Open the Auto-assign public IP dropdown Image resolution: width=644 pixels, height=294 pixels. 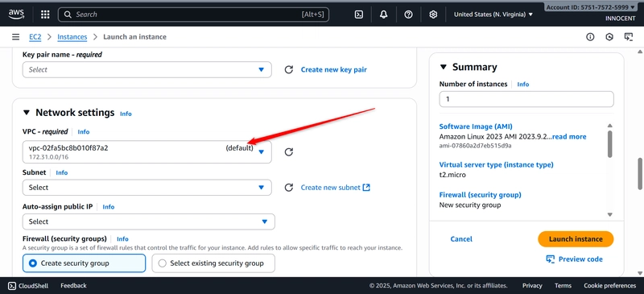coord(149,222)
